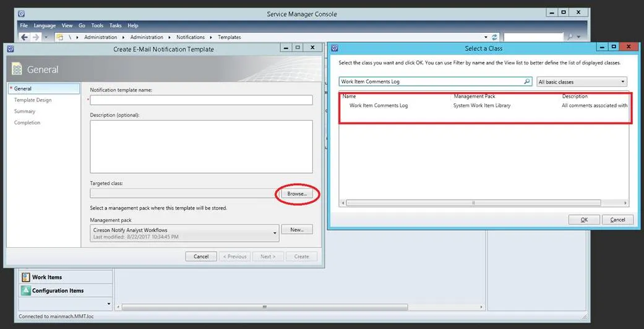Click the Notifications breadcrumb
The image size is (644, 329).
coord(191,37)
